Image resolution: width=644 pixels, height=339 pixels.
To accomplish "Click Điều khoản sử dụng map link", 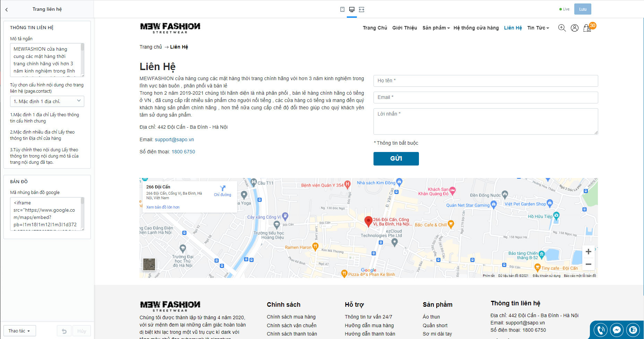I will point(547,276).
